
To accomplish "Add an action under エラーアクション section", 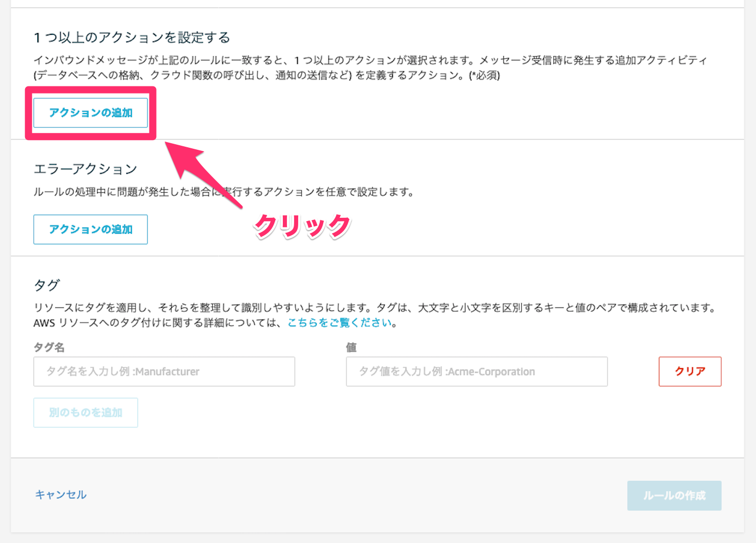I will tap(91, 230).
